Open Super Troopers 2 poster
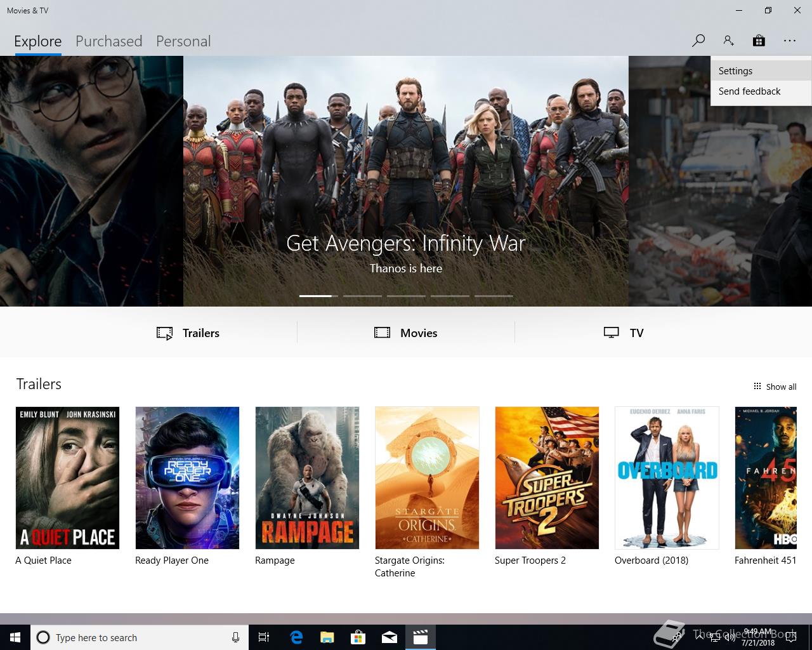Screen dimensions: 812x650 click(x=547, y=478)
